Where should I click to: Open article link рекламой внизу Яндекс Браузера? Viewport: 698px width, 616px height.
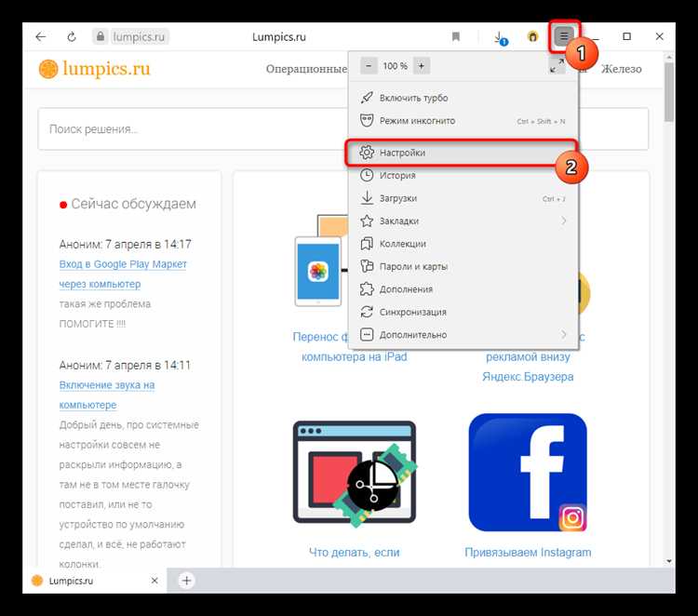528,367
